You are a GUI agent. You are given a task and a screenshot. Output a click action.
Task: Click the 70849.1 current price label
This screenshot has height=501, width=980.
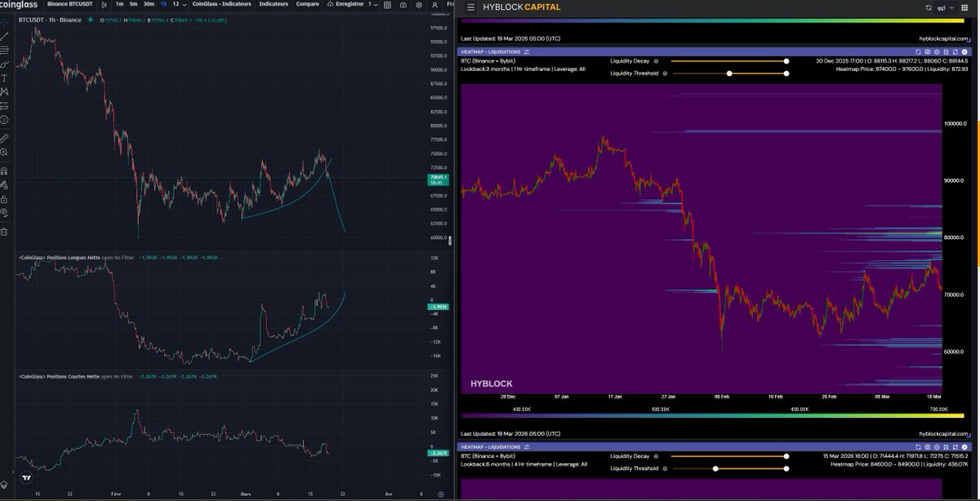[x=439, y=177]
